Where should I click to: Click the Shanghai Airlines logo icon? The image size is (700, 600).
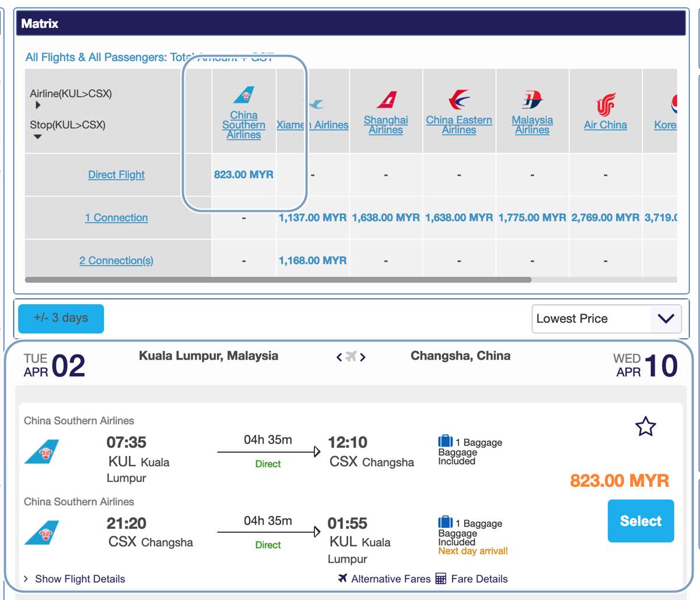[386, 100]
